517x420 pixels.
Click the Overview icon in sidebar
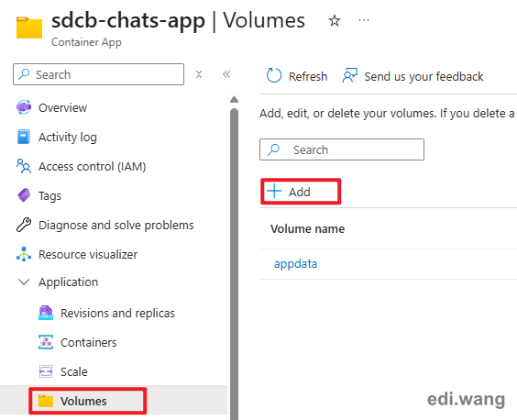tap(24, 107)
